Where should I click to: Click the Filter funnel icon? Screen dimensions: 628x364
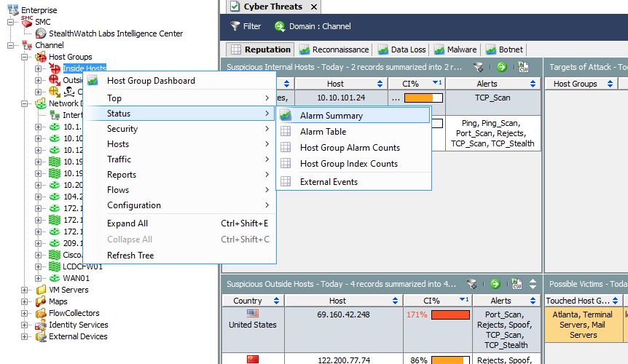click(x=235, y=26)
